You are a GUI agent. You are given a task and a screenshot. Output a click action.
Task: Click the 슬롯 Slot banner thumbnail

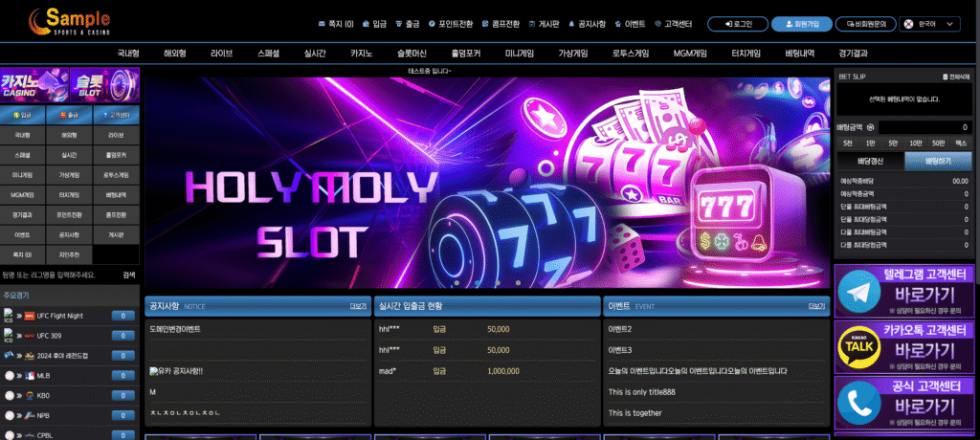coord(104,85)
